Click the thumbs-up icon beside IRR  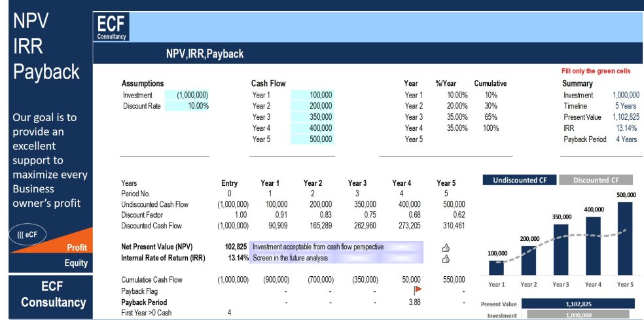pos(446,258)
